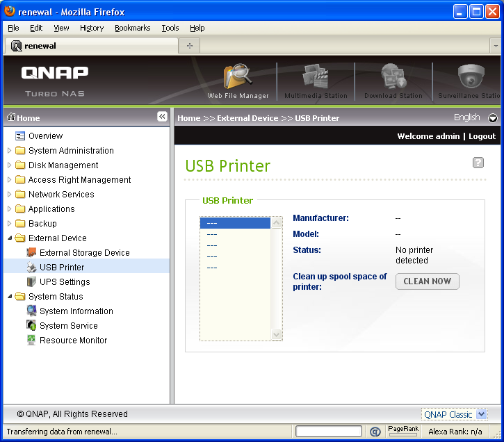Click the renewal tab favicon
Screen dimensions: 504x442
click(17, 46)
